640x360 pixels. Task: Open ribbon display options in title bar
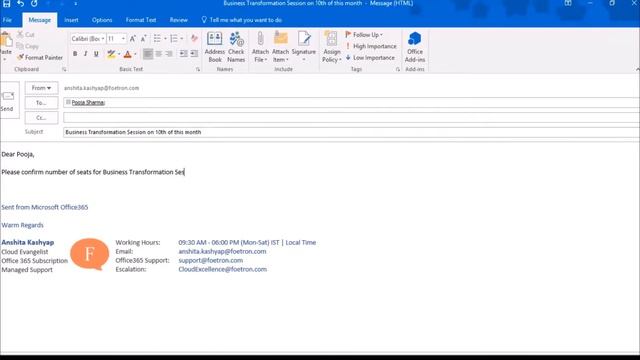pyautogui.click(x=568, y=3)
